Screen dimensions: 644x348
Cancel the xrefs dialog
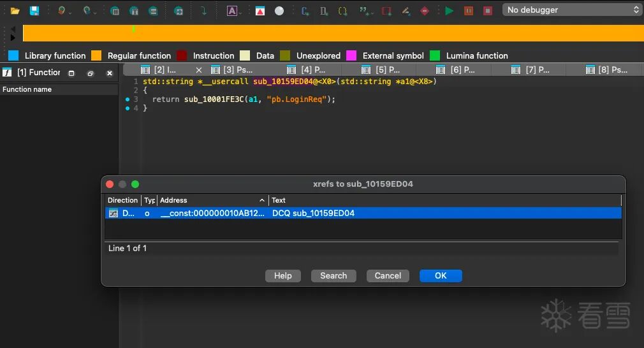[x=388, y=276]
